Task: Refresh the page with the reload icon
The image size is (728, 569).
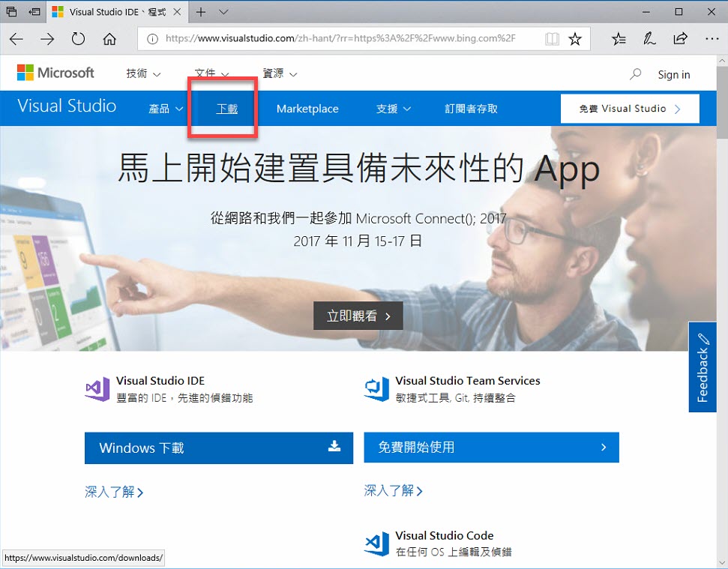Action: click(78, 39)
